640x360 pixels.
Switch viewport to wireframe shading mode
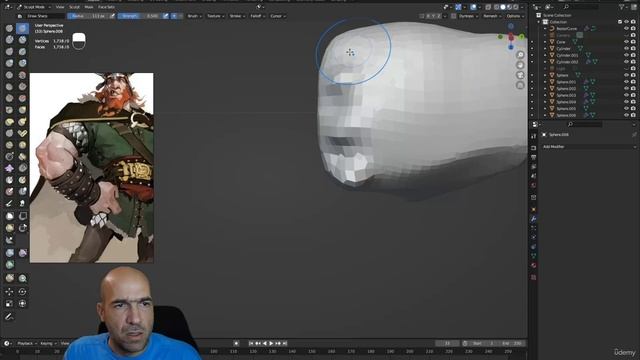(x=497, y=7)
